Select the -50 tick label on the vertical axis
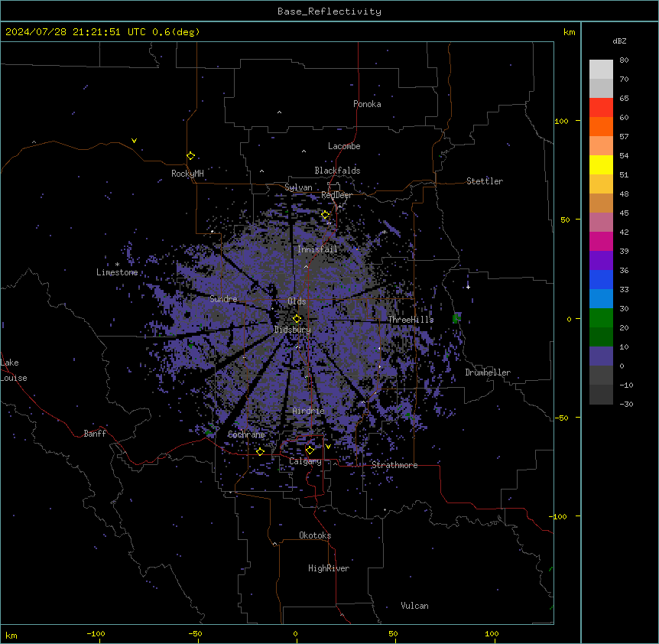The height and width of the screenshot is (644, 659). pos(561,418)
